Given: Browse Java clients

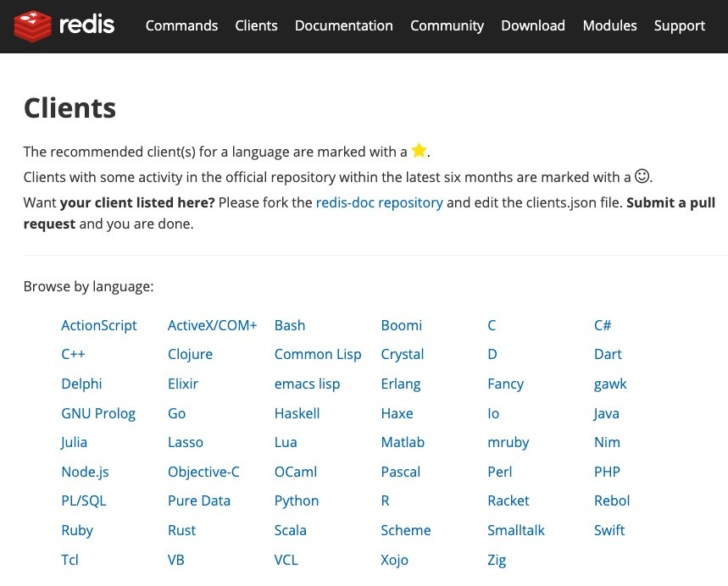Looking at the screenshot, I should pos(606,413).
